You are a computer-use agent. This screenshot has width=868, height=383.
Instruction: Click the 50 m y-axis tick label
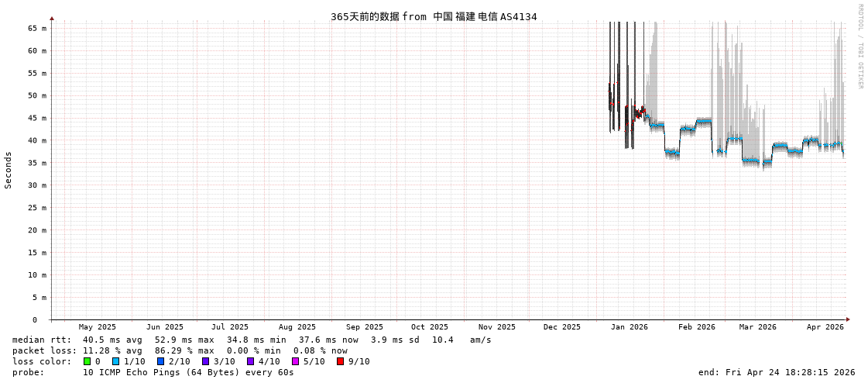(38, 95)
